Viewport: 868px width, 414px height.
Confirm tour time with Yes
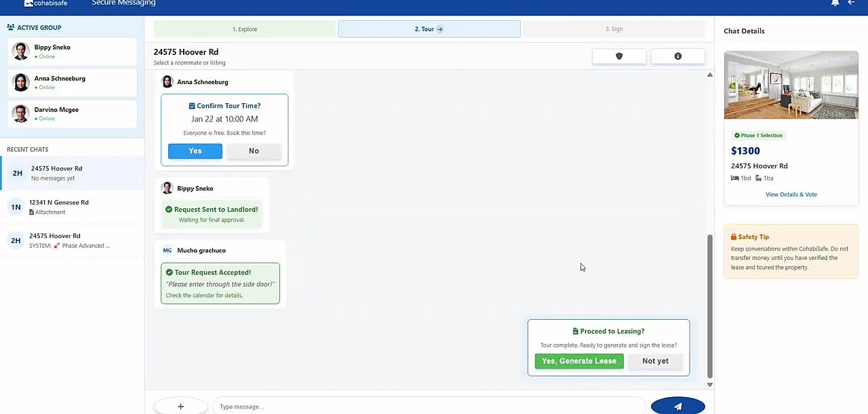195,151
